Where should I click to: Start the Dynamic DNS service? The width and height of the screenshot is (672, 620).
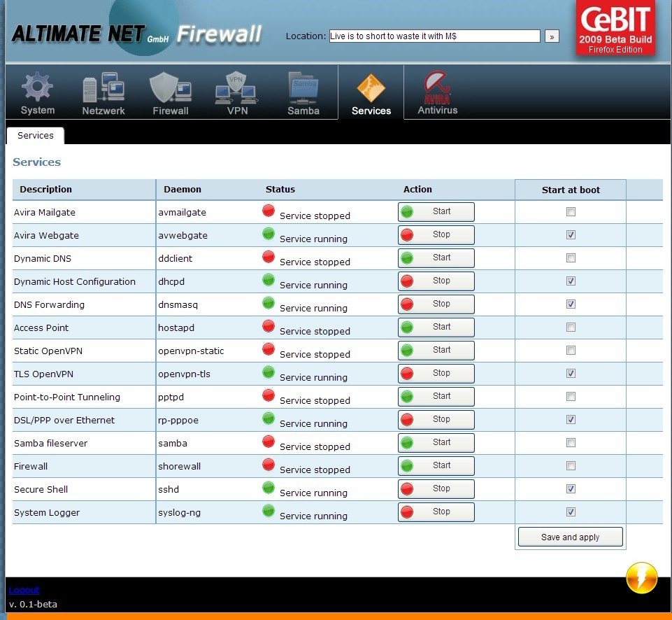pyautogui.click(x=436, y=258)
